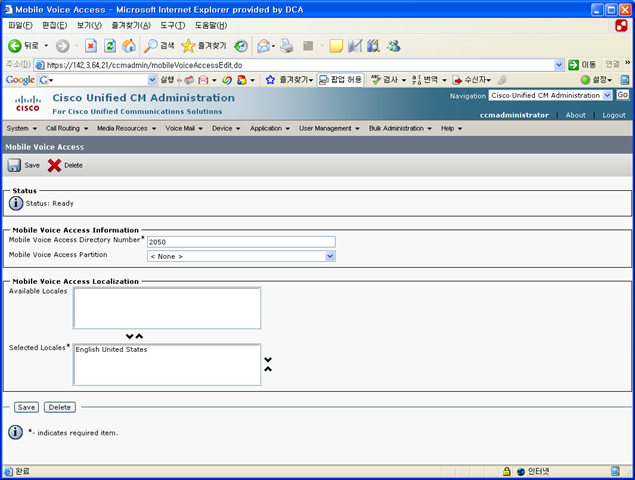Open the Bulk Administration menu

[x=400, y=128]
